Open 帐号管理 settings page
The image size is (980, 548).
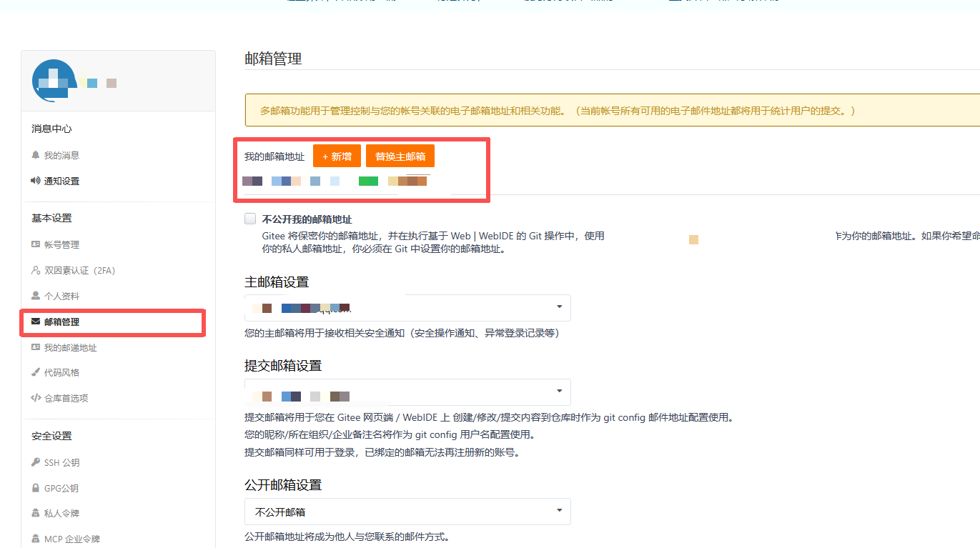click(x=61, y=244)
